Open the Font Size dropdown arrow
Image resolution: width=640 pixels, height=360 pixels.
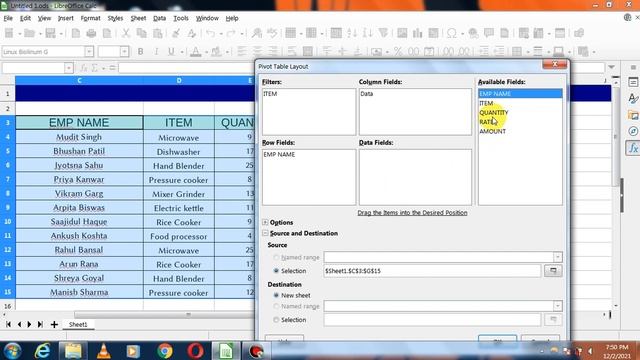124,51
